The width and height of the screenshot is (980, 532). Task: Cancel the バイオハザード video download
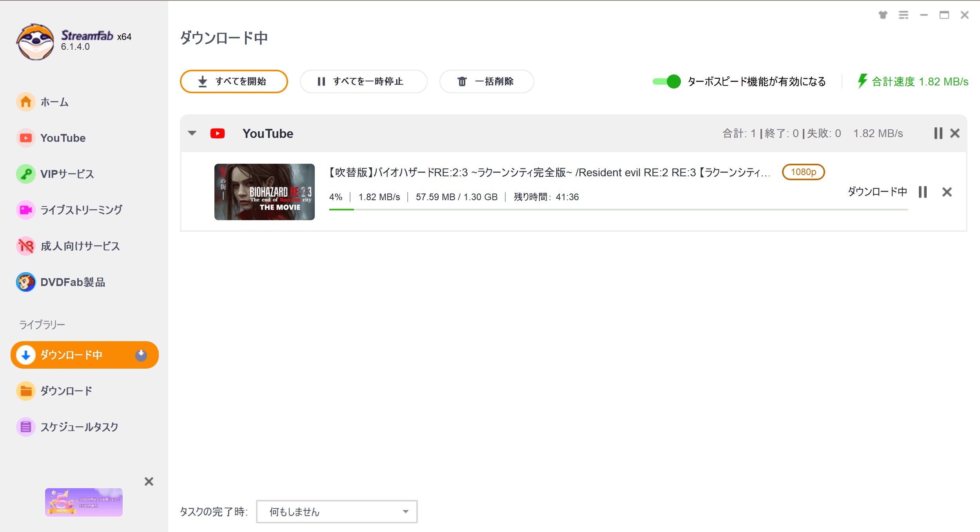click(x=947, y=192)
